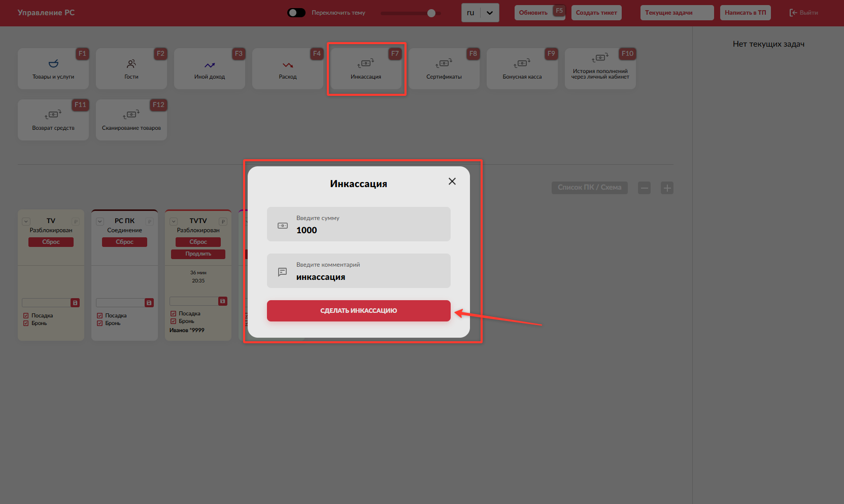Expand the chevron on the TVTV card
The height and width of the screenshot is (504, 844).
(174, 221)
